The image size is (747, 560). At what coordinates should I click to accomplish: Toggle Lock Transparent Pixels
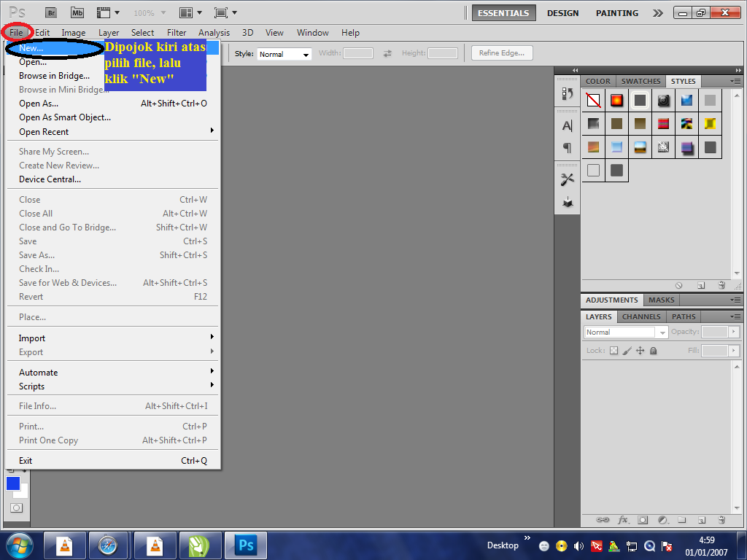pos(614,351)
